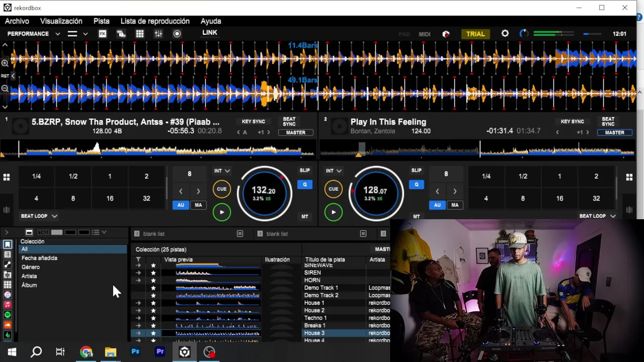The width and height of the screenshot is (644, 362).
Task: Open deck 2 pad mode grid icon
Action: pyautogui.click(x=629, y=177)
